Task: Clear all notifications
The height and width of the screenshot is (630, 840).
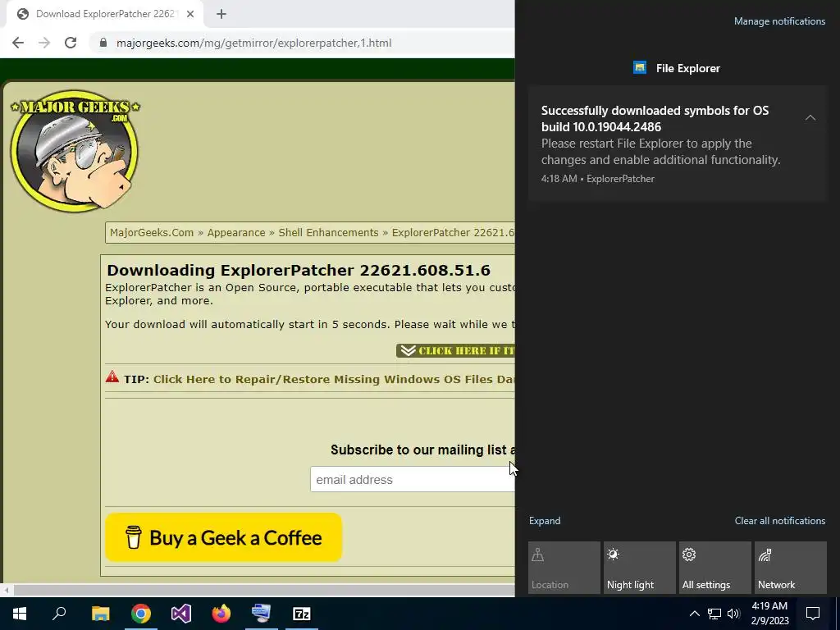Action: (780, 521)
